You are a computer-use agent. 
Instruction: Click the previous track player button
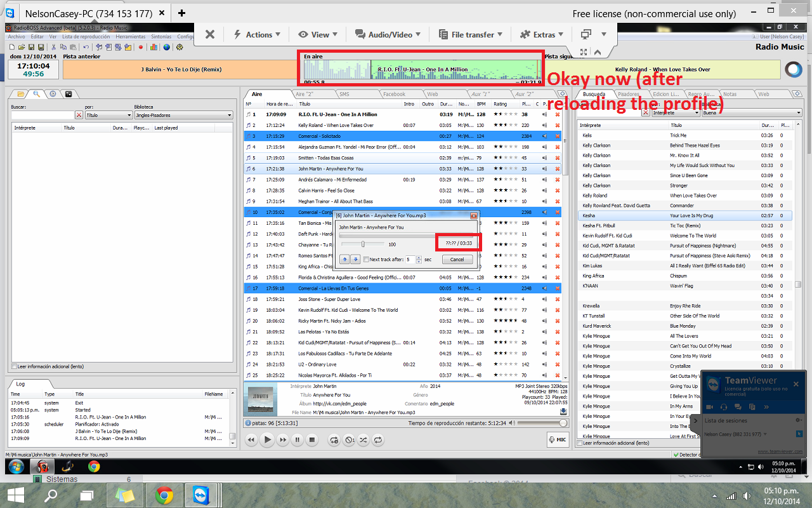(x=251, y=439)
